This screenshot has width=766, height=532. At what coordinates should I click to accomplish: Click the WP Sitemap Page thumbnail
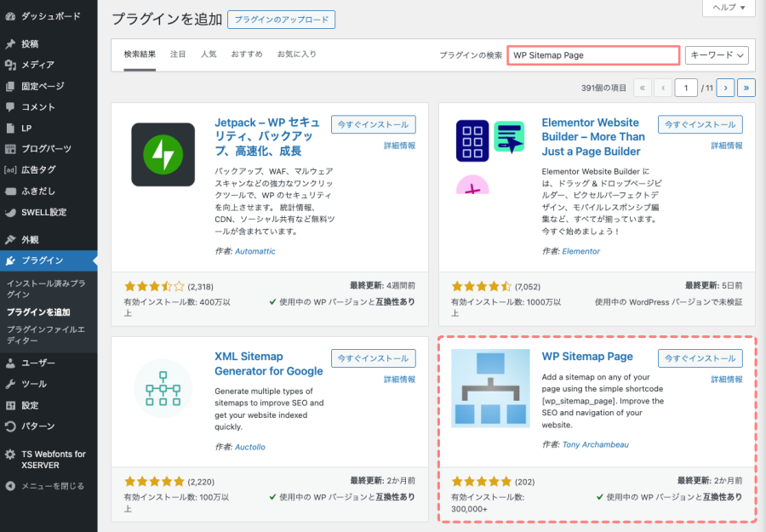pyautogui.click(x=490, y=388)
